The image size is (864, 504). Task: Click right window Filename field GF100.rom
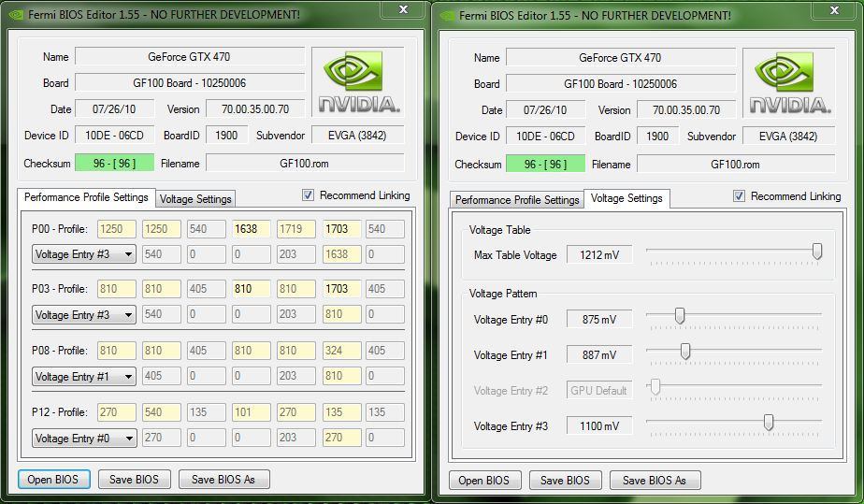tap(736, 165)
